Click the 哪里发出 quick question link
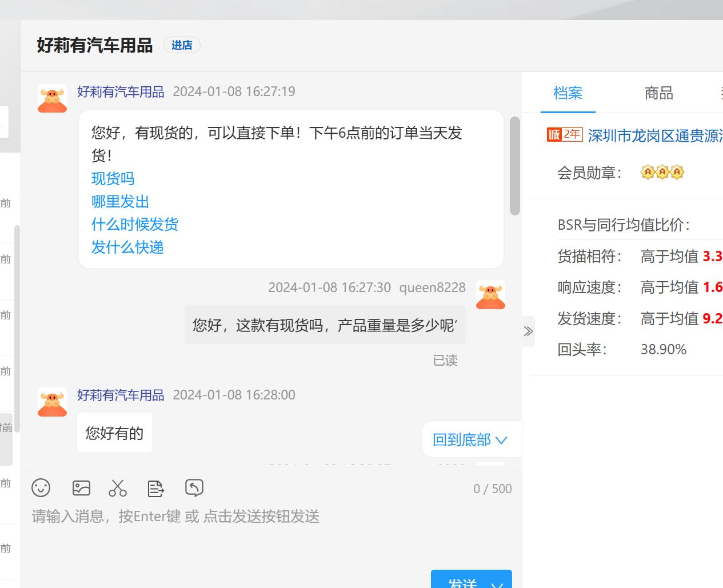This screenshot has width=723, height=588. point(120,202)
